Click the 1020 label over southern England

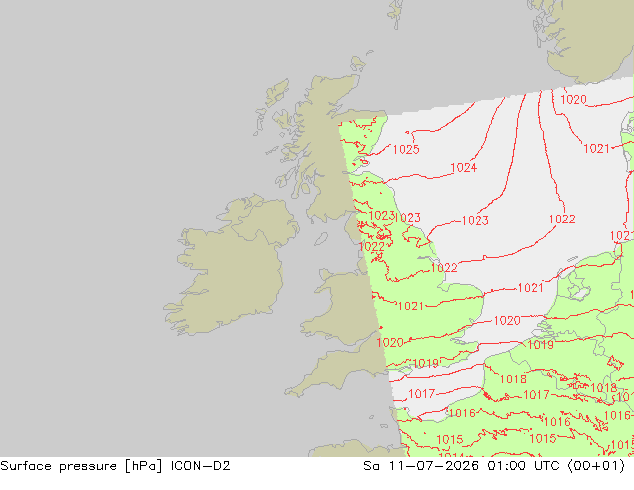390,343
